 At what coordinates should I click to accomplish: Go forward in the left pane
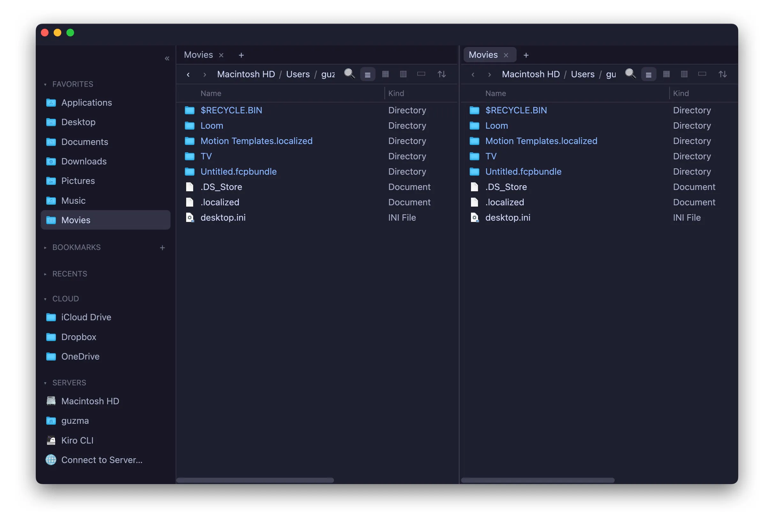(x=205, y=74)
